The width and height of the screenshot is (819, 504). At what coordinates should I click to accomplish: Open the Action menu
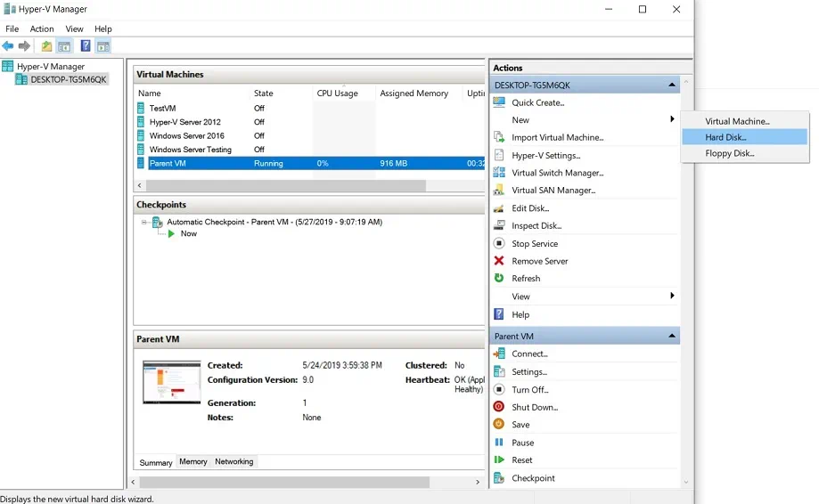(42, 29)
